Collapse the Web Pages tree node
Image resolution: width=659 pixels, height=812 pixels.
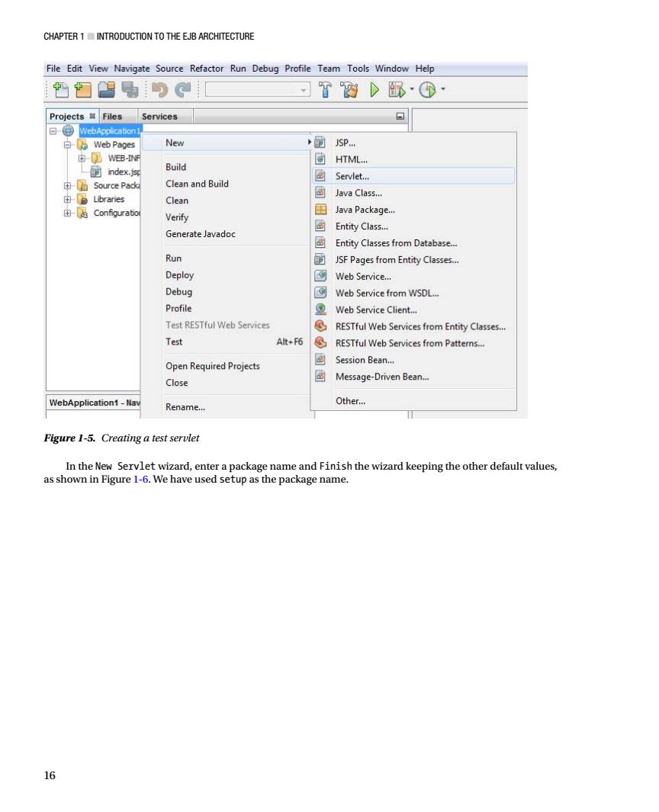pos(67,144)
